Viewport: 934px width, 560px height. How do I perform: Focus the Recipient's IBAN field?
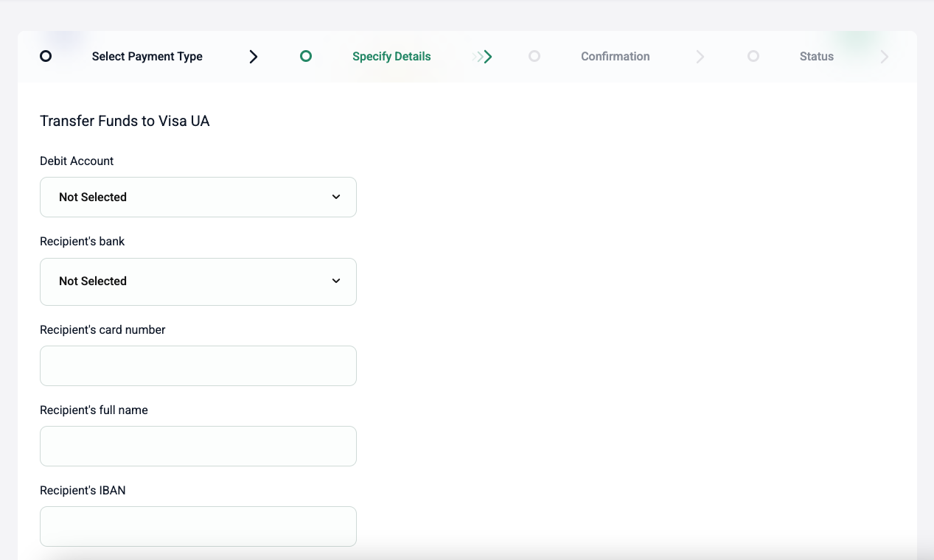198,526
